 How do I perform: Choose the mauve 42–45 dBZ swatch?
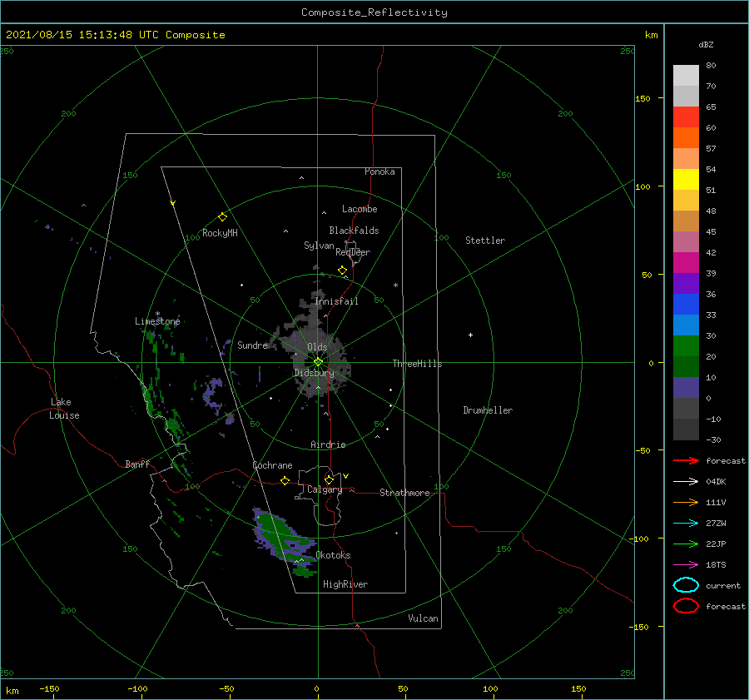coord(686,241)
